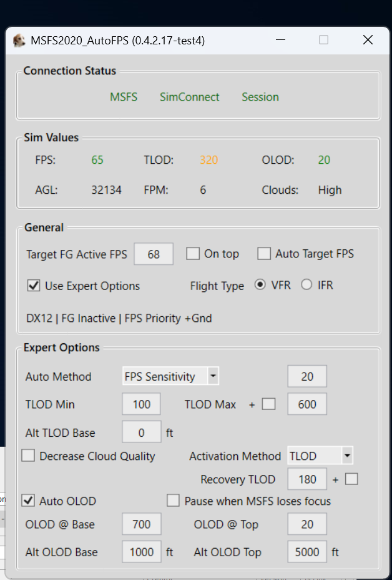Select the IFR flight type
Viewport: 392px width, 580px height.
[x=306, y=285]
